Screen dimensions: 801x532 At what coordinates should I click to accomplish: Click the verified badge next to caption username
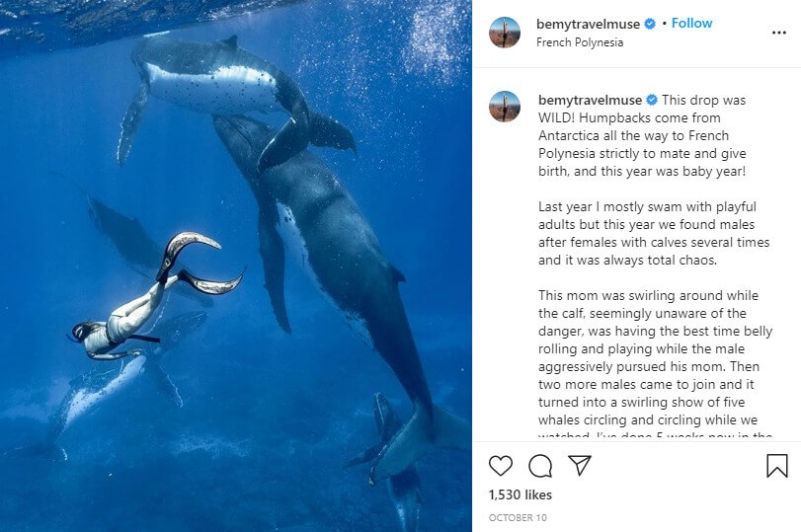[652, 100]
